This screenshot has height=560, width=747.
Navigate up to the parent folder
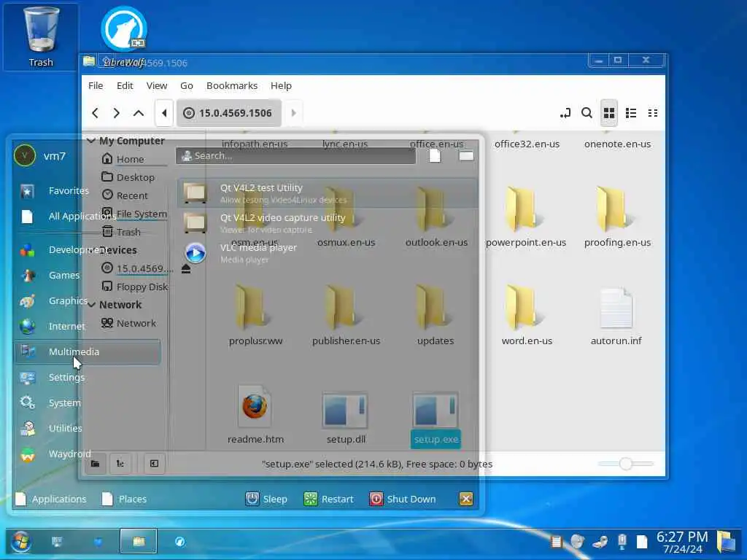(139, 113)
